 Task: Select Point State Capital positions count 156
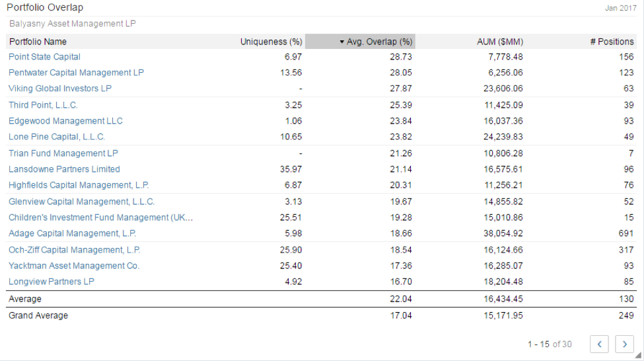tap(626, 57)
